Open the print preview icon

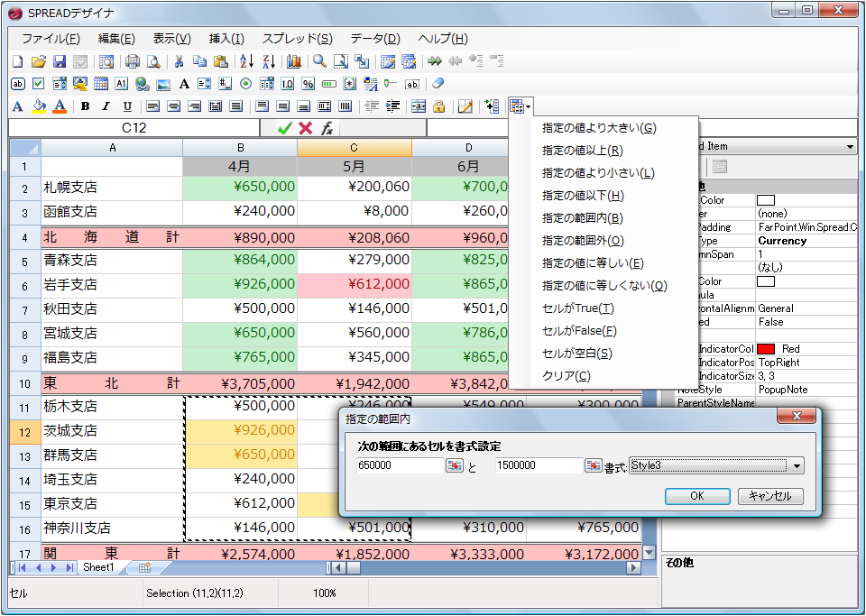point(153,60)
